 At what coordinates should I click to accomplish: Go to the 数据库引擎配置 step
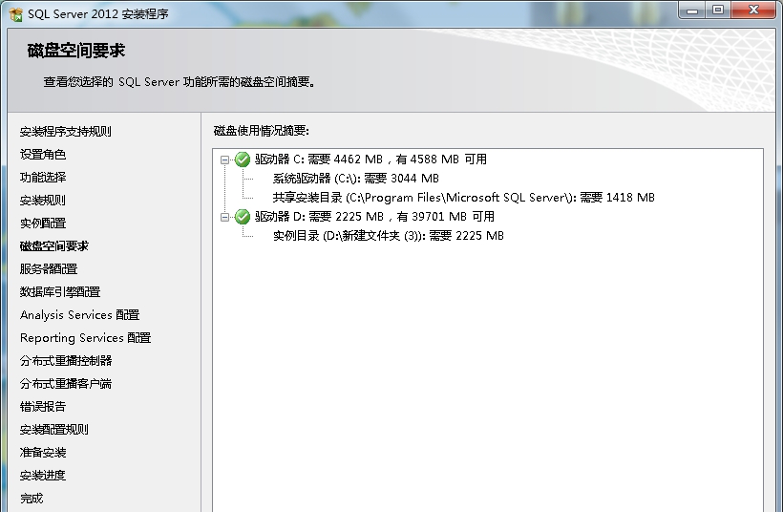60,292
